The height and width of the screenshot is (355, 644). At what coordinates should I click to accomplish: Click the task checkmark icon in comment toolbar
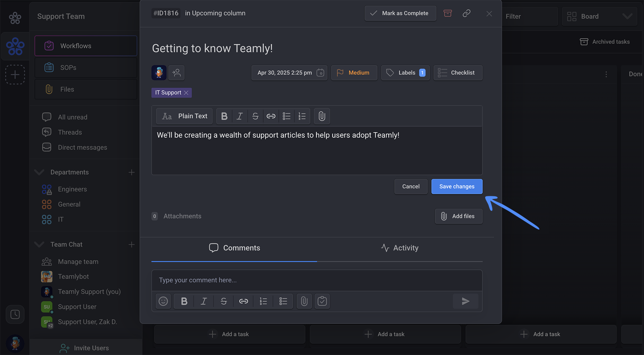[x=322, y=301]
